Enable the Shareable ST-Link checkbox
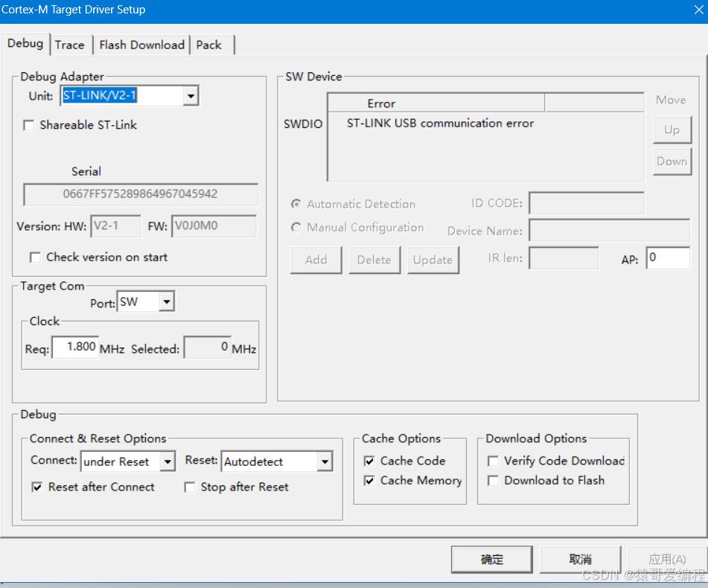This screenshot has height=588, width=708. [x=29, y=125]
